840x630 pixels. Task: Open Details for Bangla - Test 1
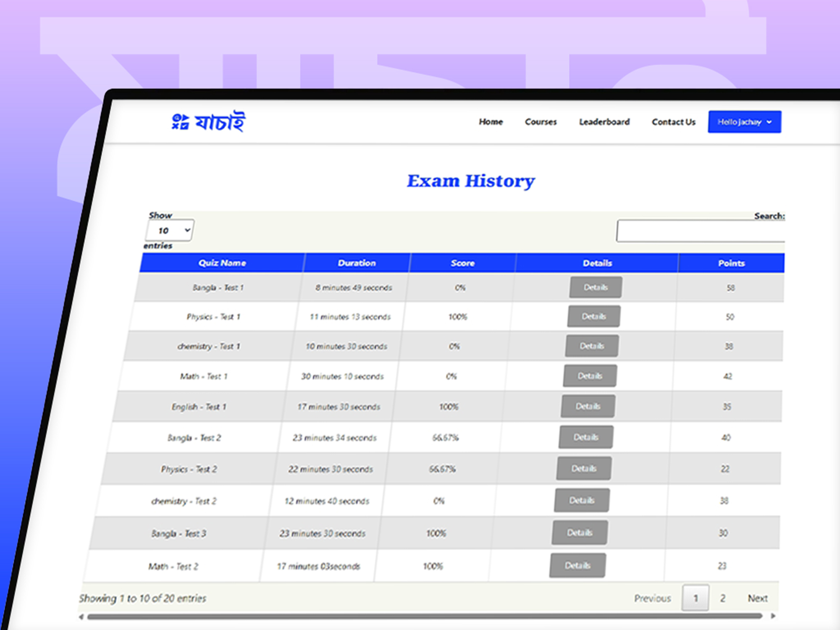point(596,287)
